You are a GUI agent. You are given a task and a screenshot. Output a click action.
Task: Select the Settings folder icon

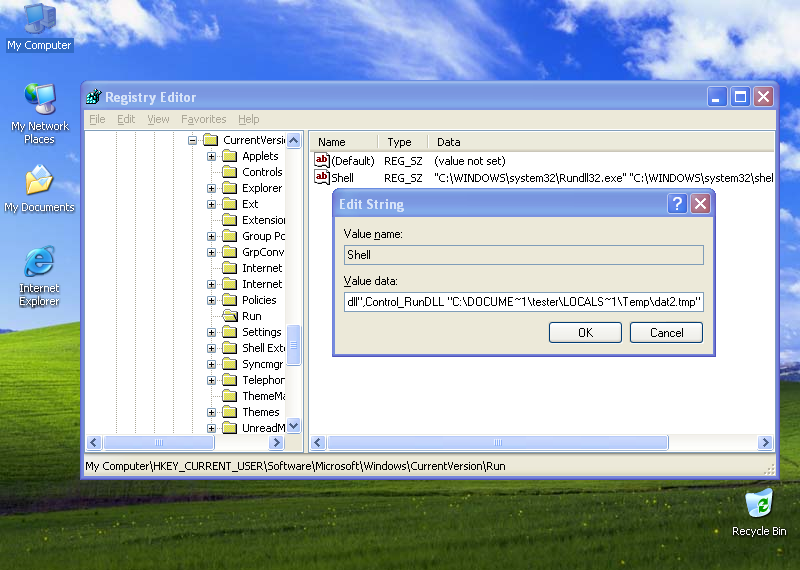click(x=230, y=332)
